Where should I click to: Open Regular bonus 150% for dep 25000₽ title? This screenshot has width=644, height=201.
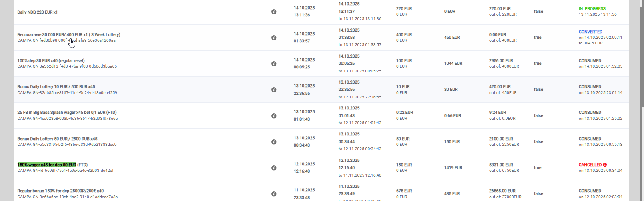(60, 191)
